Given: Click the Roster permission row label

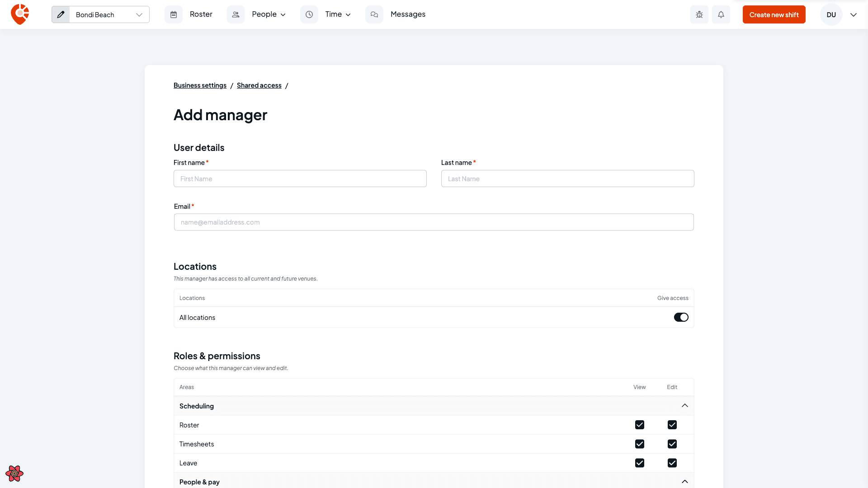Looking at the screenshot, I should (189, 425).
